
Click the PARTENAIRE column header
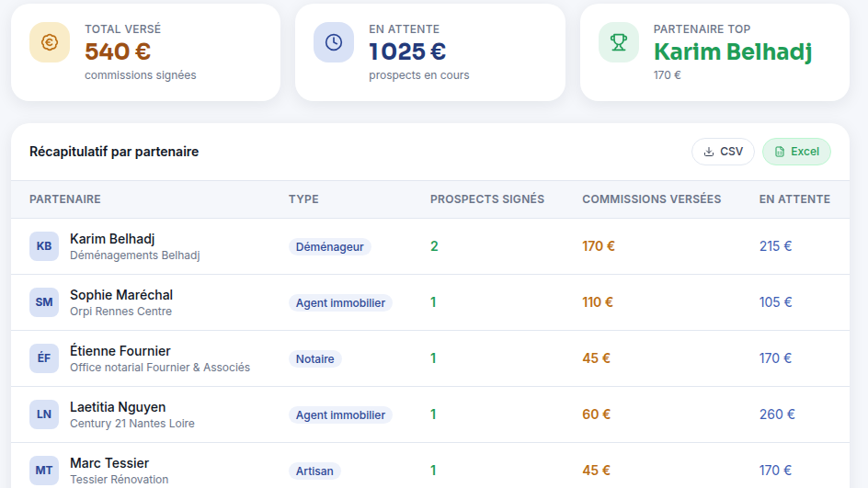[65, 199]
